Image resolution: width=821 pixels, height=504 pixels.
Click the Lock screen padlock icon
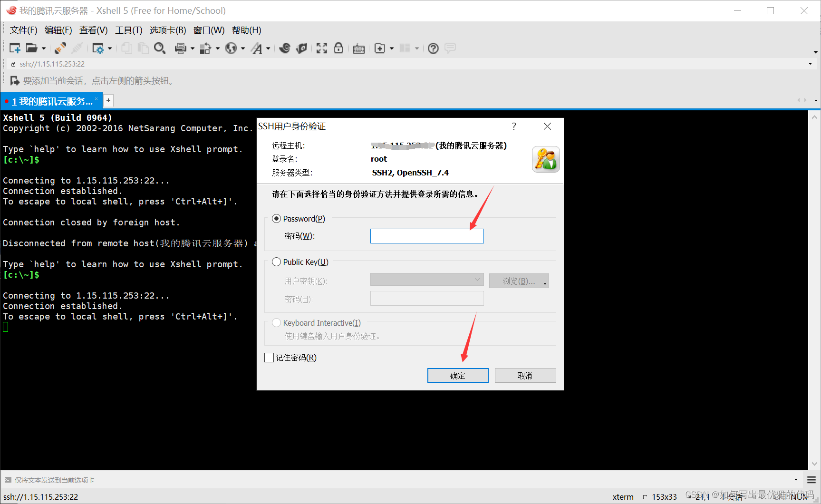(338, 48)
